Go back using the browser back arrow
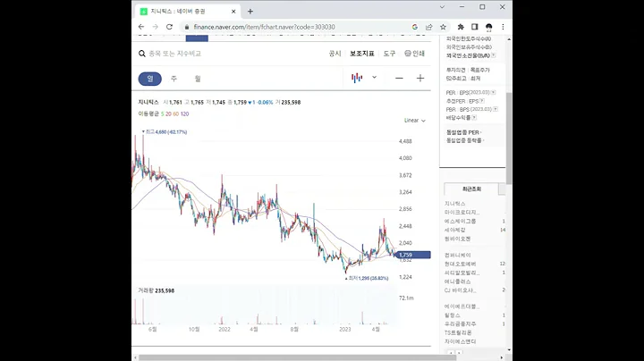This screenshot has width=644, height=361. 141,27
